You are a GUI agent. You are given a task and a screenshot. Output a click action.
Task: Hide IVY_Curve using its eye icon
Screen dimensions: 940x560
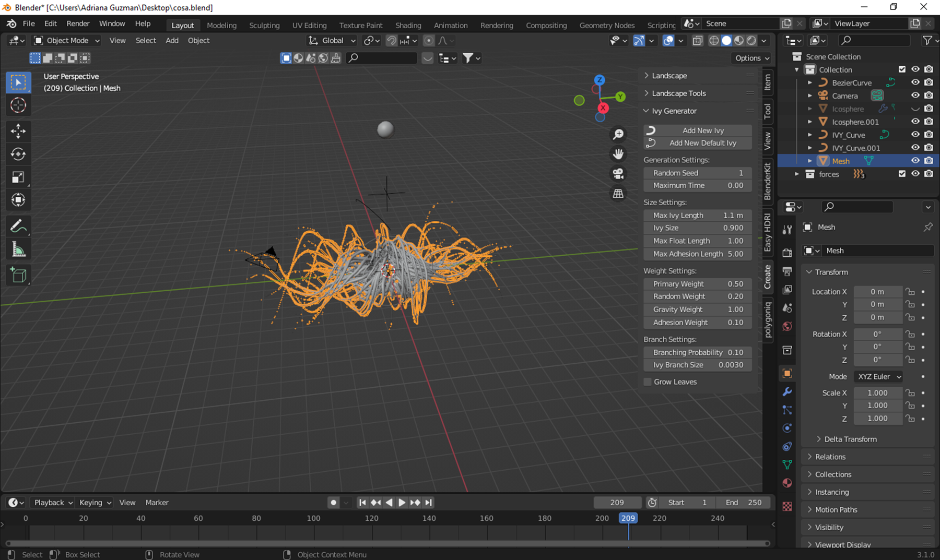click(x=915, y=135)
